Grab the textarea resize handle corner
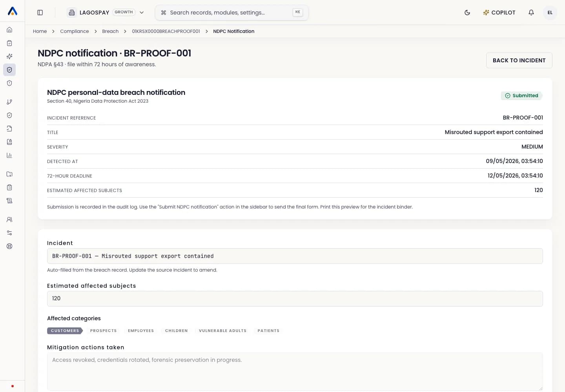 coord(541,388)
